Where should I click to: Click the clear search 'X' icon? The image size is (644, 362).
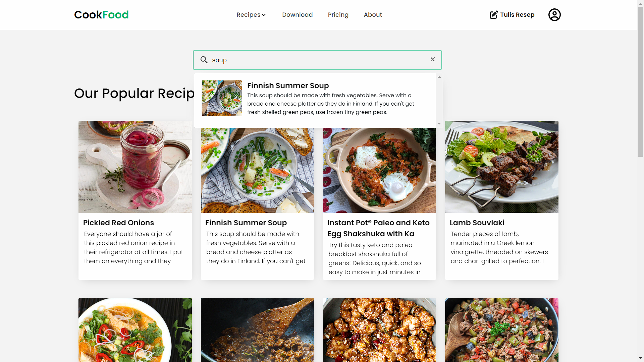(433, 59)
